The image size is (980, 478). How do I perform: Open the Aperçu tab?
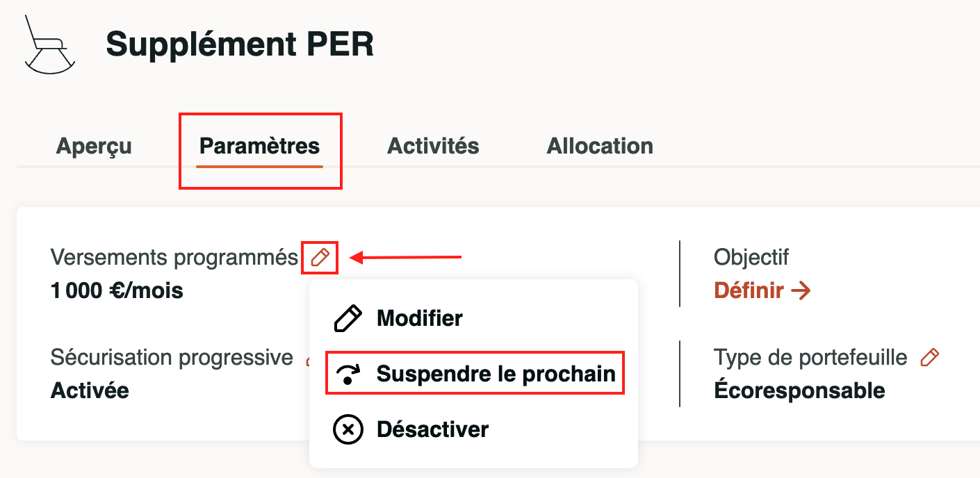94,147
